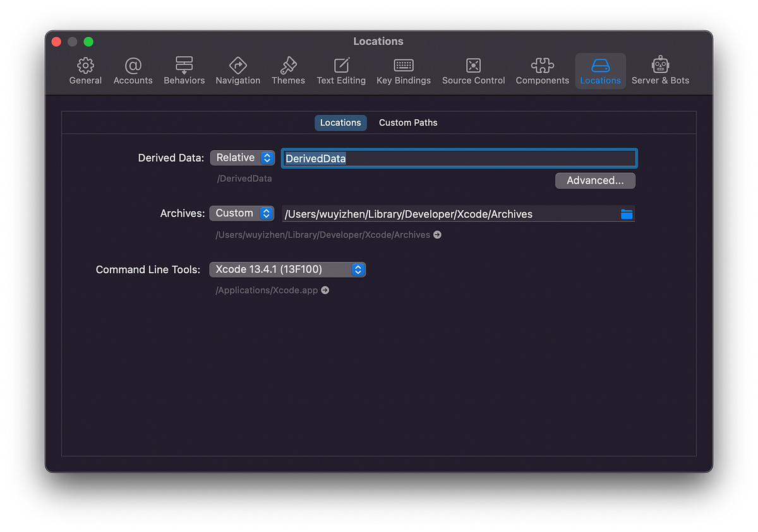This screenshot has width=758, height=532.
Task: Click into the DerivedData text field
Action: [459, 158]
